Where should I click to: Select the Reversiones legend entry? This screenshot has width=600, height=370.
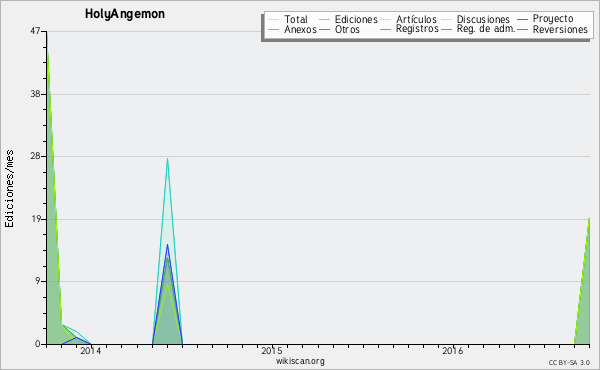(560, 29)
